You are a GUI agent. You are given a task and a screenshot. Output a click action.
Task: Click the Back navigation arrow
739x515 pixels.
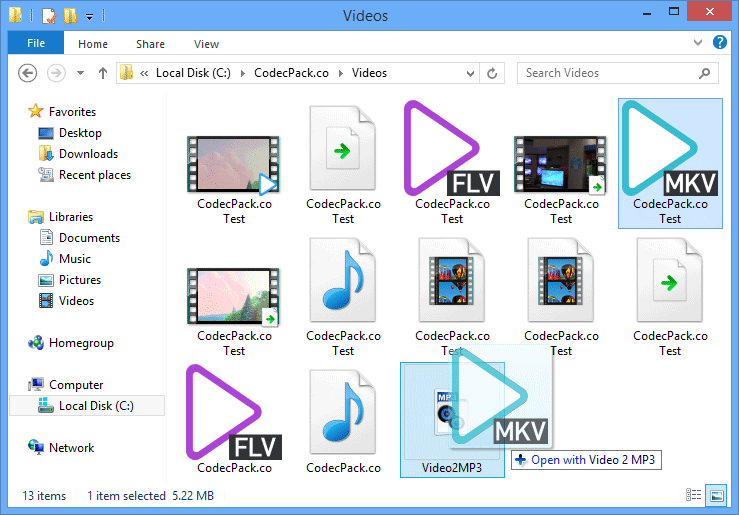pos(27,73)
